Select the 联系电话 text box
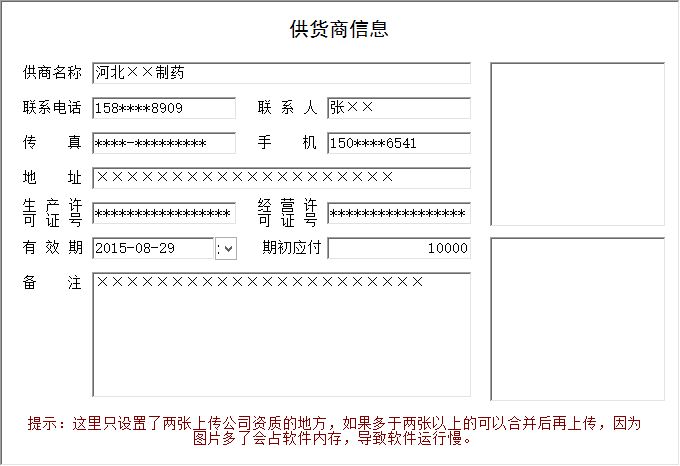The width and height of the screenshot is (680, 466). [x=163, y=108]
